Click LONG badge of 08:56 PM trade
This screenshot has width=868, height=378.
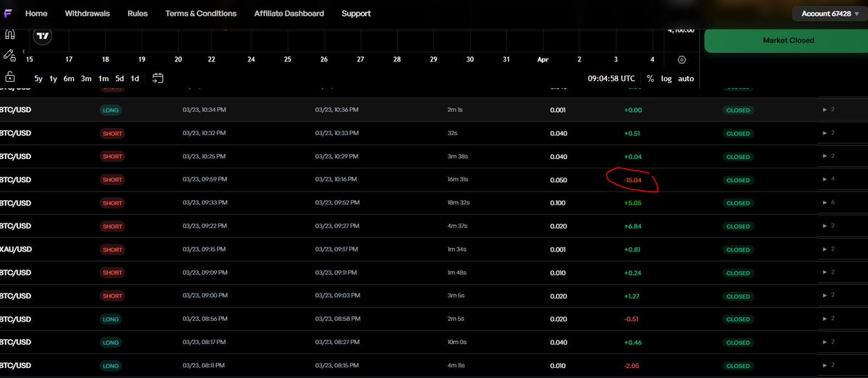point(111,319)
